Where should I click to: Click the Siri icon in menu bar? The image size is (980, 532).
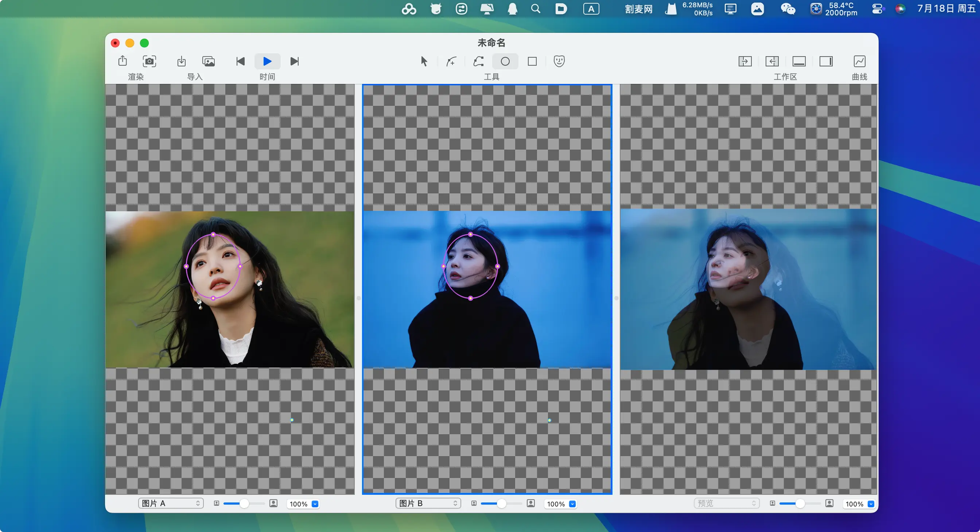[x=900, y=9]
